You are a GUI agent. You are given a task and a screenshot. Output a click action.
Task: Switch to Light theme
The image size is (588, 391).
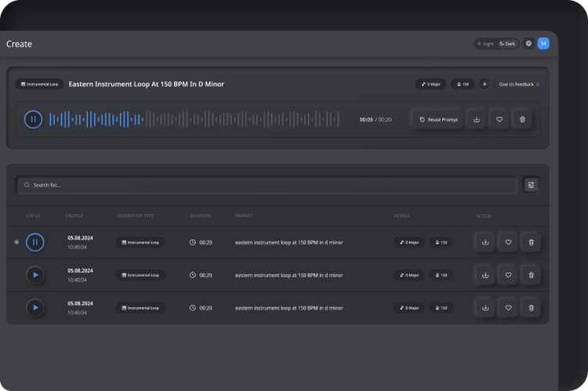(485, 44)
